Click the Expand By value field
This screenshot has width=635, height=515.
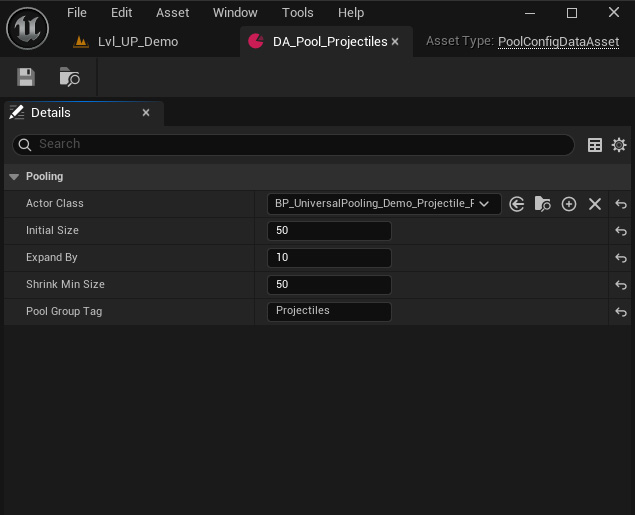point(329,258)
